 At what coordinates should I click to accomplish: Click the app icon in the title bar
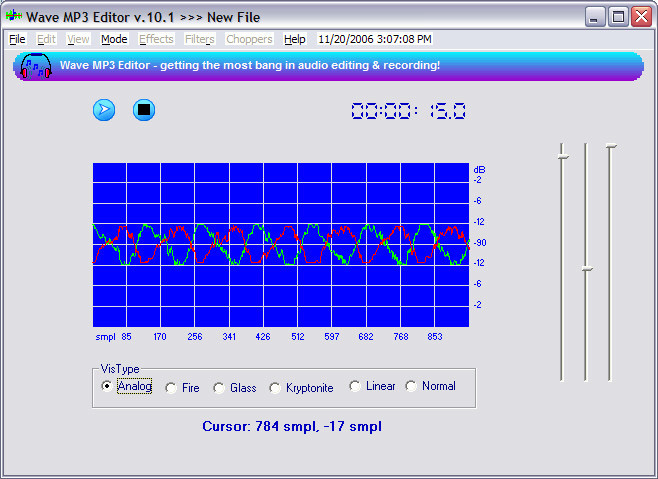pos(14,16)
